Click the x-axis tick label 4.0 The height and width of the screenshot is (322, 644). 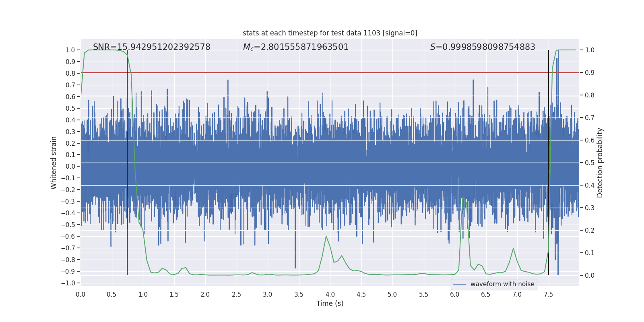click(x=330, y=294)
